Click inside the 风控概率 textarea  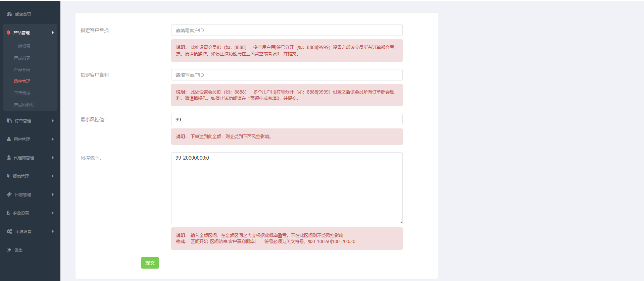[287, 188]
